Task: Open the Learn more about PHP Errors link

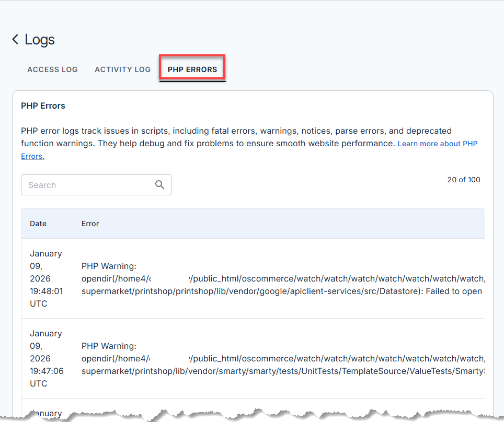Action: tap(438, 144)
